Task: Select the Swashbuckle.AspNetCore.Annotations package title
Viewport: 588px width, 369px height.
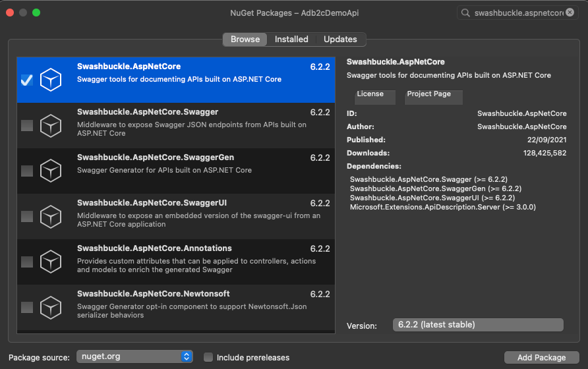Action: click(x=154, y=248)
